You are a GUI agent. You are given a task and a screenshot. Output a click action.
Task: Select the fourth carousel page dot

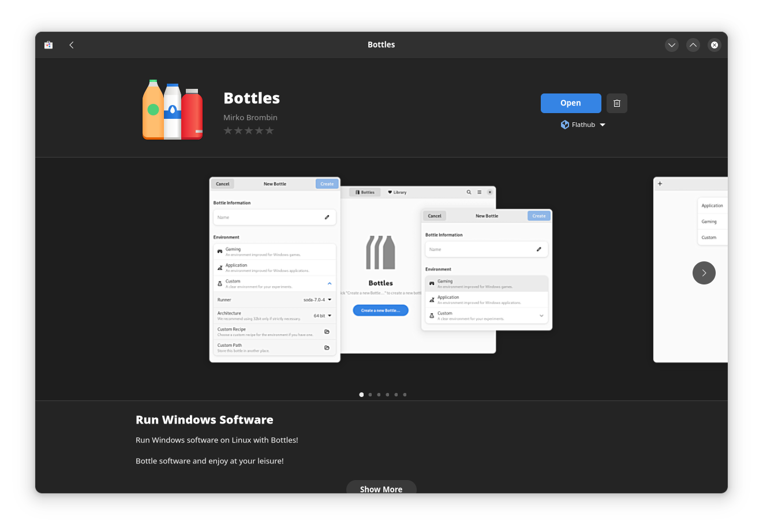click(x=387, y=395)
